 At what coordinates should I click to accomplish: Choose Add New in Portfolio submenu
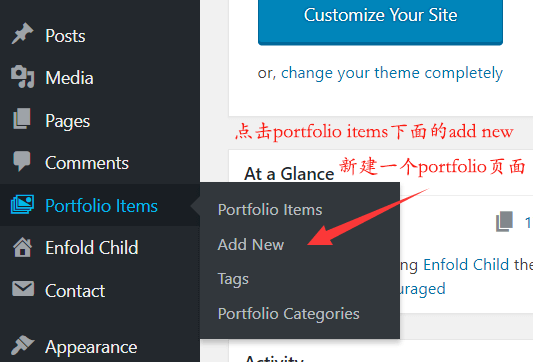point(251,245)
